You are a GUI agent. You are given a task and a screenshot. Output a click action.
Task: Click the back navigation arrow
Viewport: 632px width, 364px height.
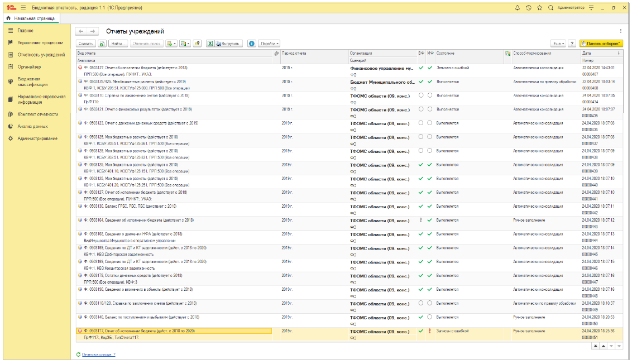(82, 31)
